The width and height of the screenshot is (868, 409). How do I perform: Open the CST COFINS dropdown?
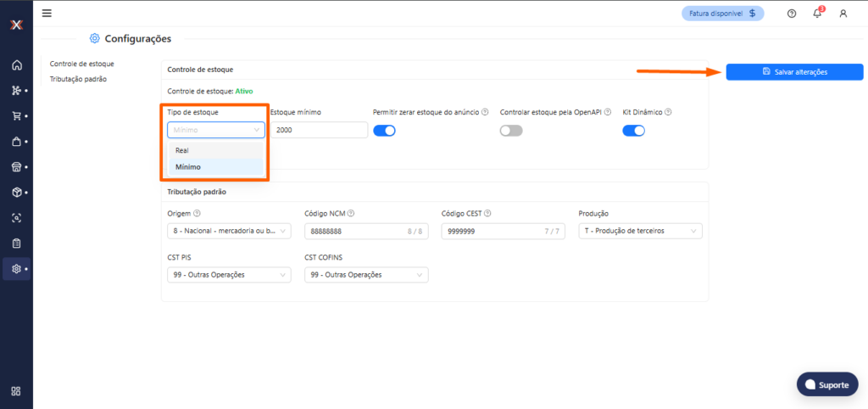pyautogui.click(x=366, y=275)
